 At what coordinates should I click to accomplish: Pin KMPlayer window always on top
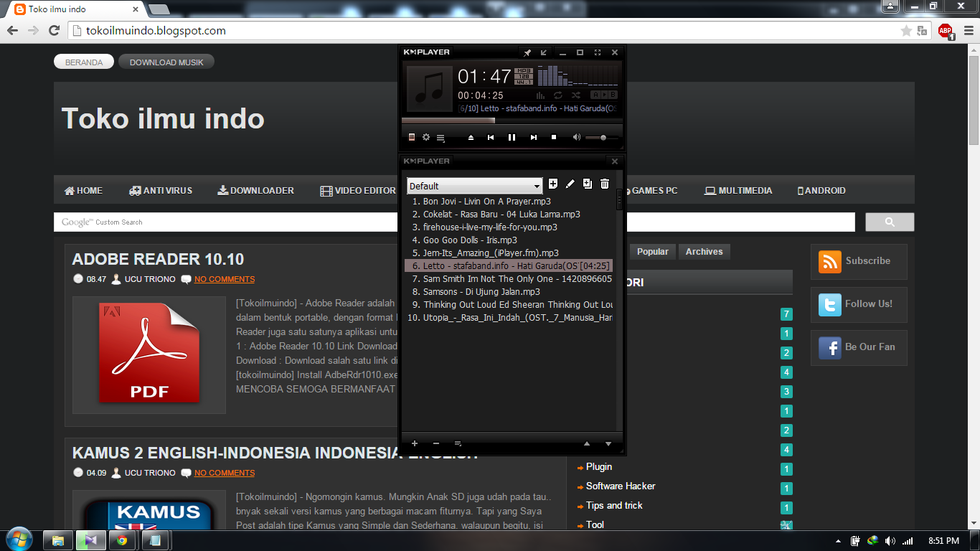pos(527,52)
